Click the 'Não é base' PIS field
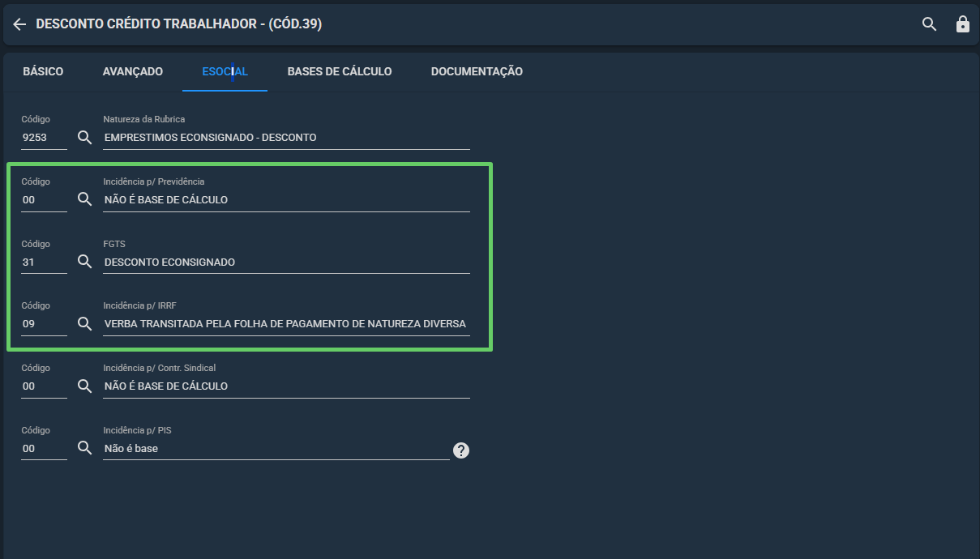Image resolution: width=980 pixels, height=559 pixels. (276, 449)
